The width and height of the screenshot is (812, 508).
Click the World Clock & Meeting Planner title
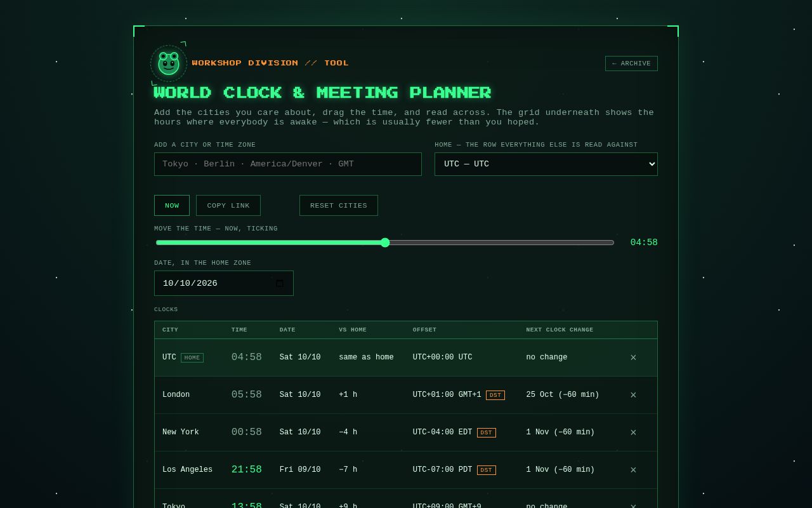tap(322, 93)
